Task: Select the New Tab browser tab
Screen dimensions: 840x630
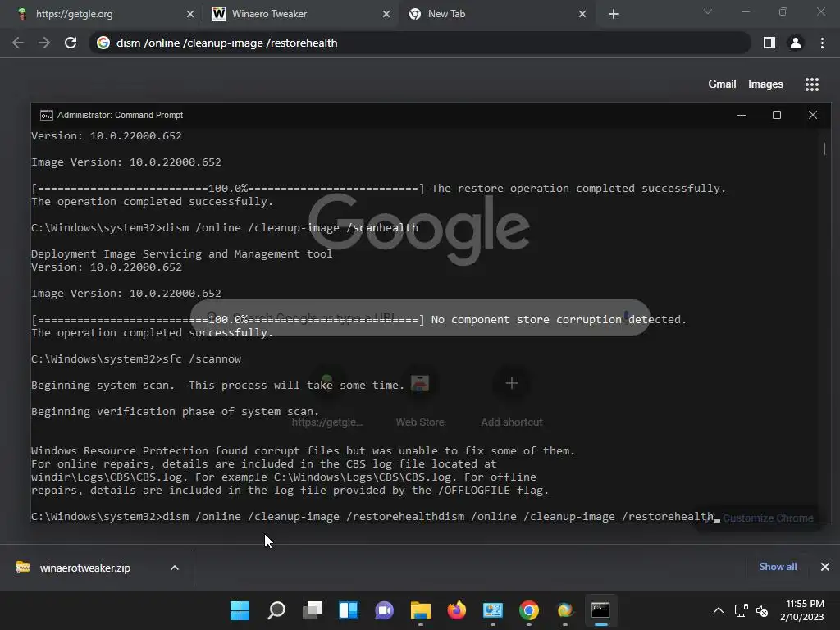Action: [495, 14]
